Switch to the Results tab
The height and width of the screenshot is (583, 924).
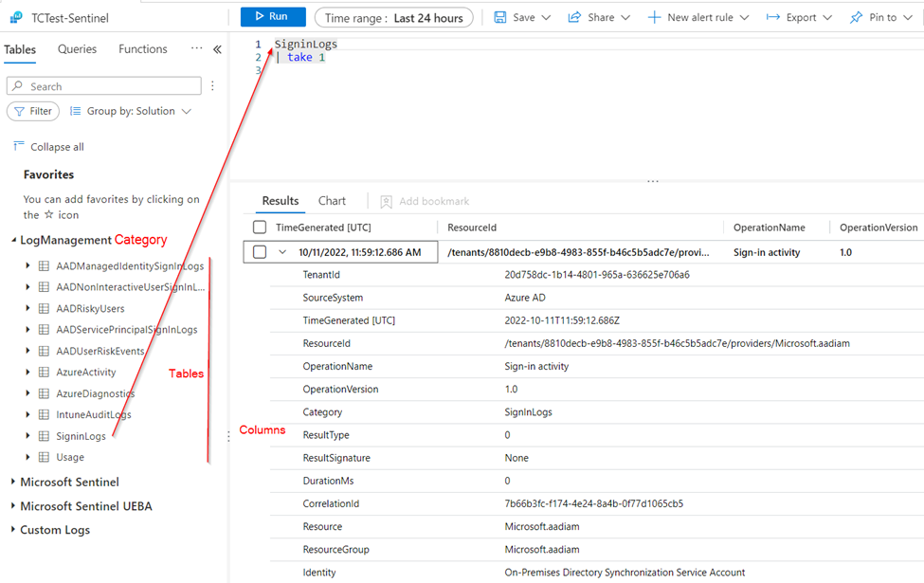[281, 201]
